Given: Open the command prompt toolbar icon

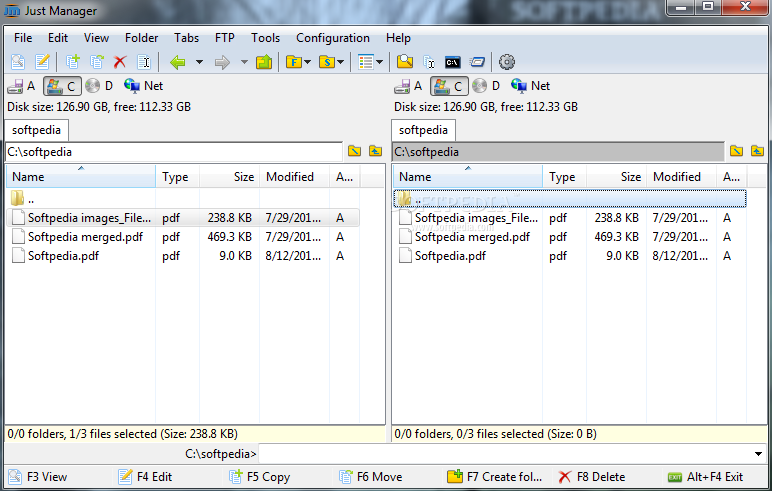Looking at the screenshot, I should coord(452,62).
